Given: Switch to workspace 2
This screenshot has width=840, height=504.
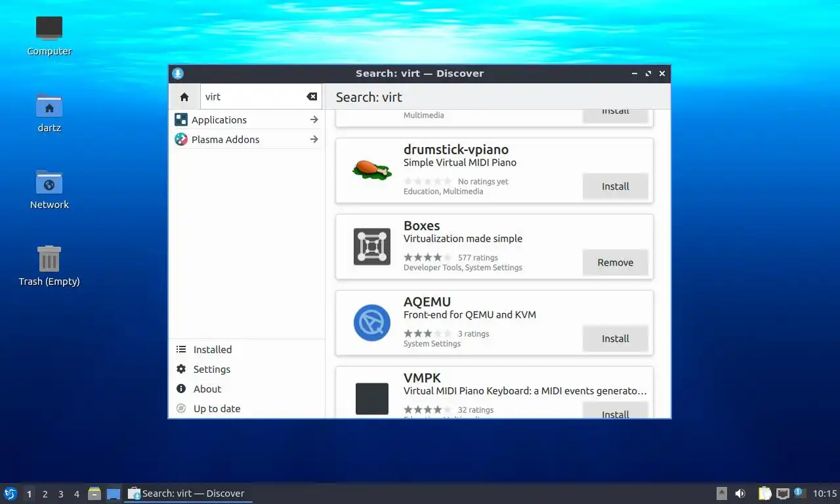Looking at the screenshot, I should (45, 494).
